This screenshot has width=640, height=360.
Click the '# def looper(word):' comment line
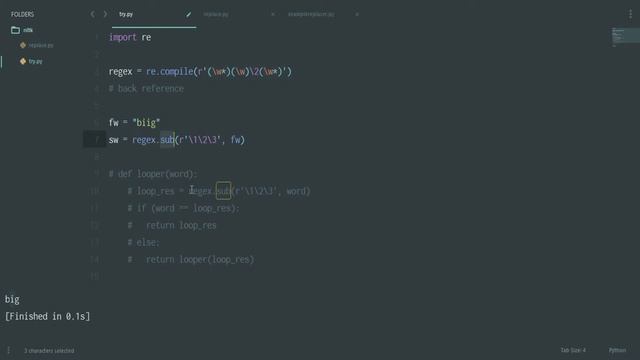153,174
